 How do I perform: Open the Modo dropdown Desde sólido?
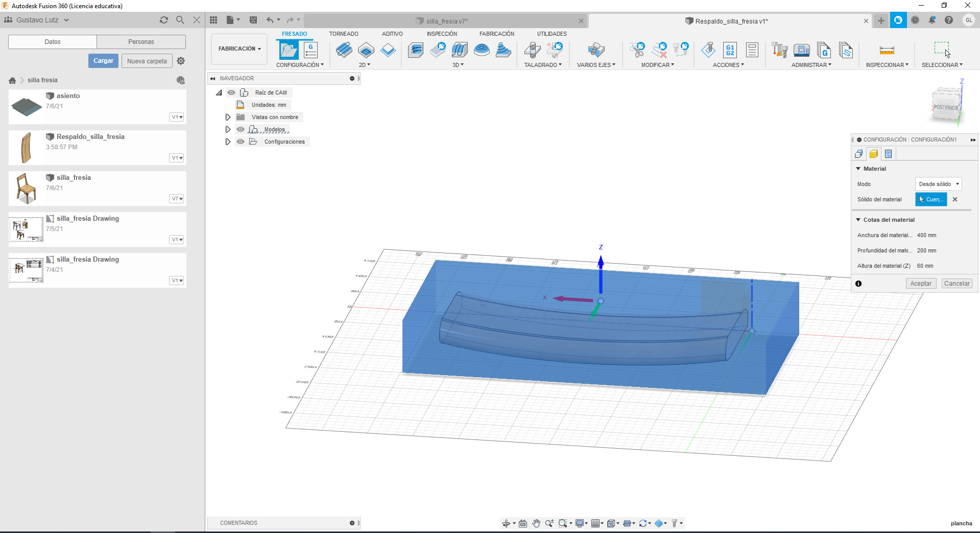938,184
